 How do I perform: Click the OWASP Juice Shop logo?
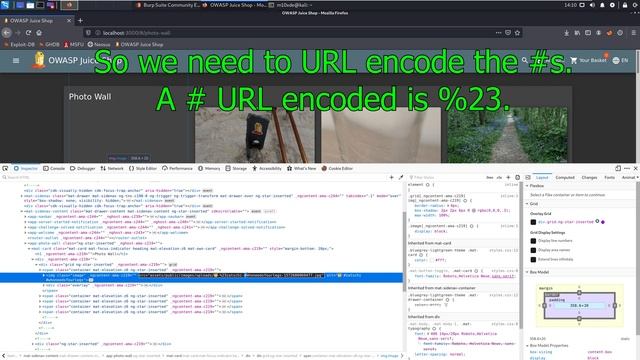39,60
